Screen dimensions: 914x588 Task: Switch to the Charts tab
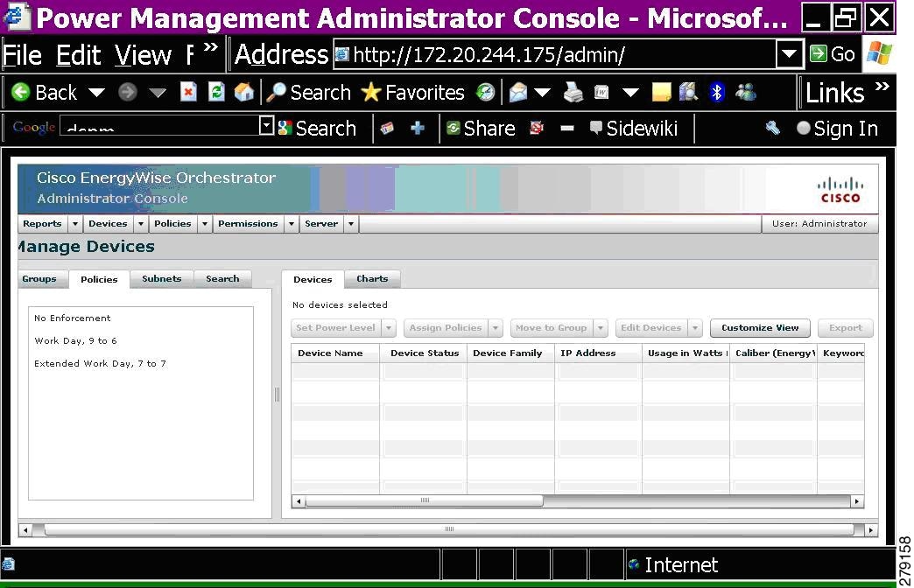click(372, 278)
